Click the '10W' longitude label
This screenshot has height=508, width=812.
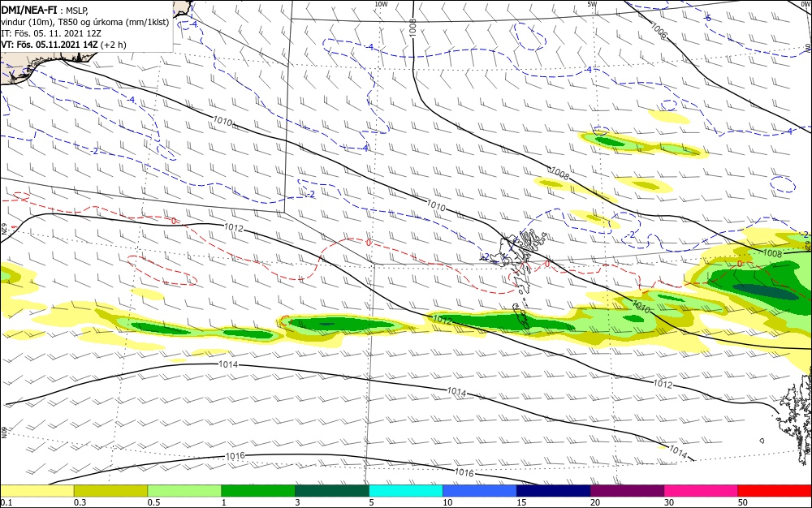coord(381,4)
